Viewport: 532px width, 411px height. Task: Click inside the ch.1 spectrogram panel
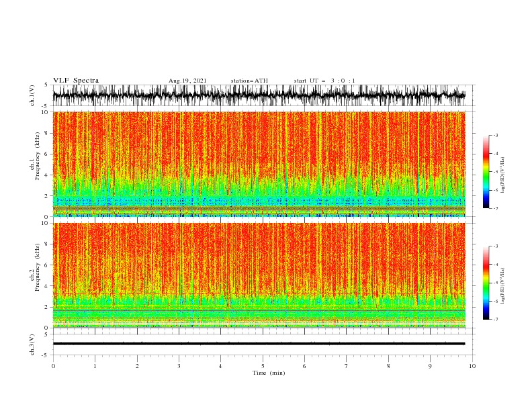click(x=259, y=164)
